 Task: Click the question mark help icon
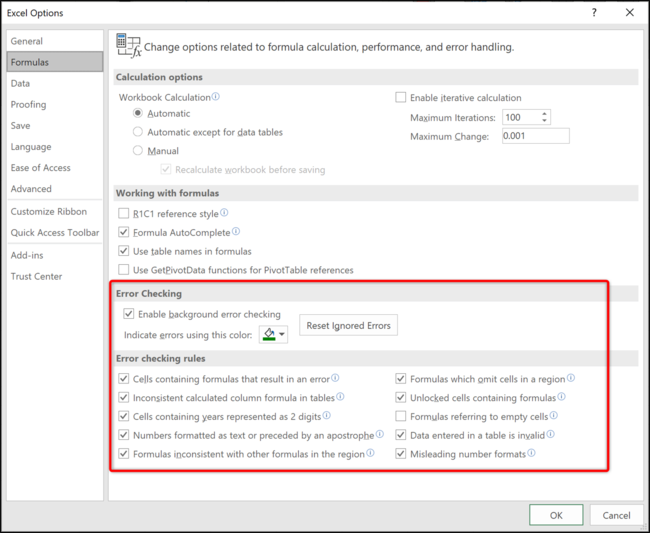[x=594, y=13]
